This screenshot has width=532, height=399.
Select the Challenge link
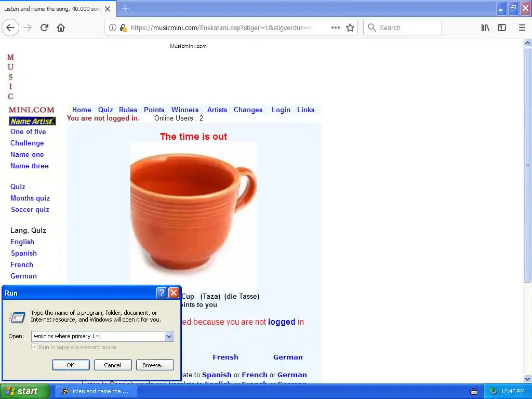coord(27,143)
